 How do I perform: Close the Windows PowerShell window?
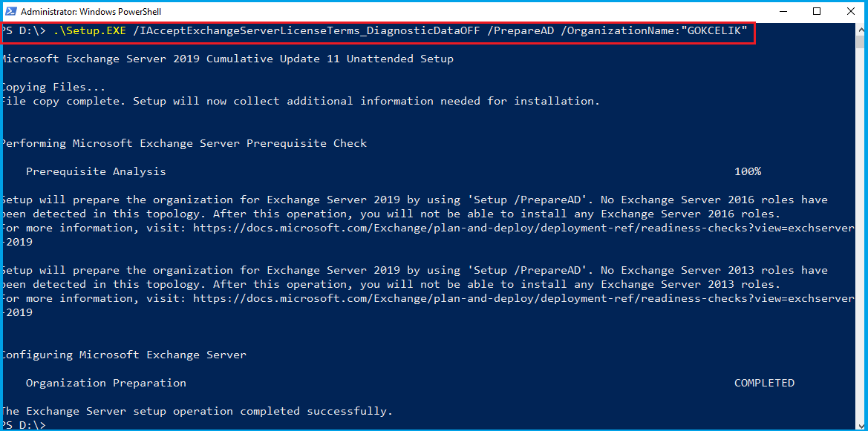pos(850,11)
